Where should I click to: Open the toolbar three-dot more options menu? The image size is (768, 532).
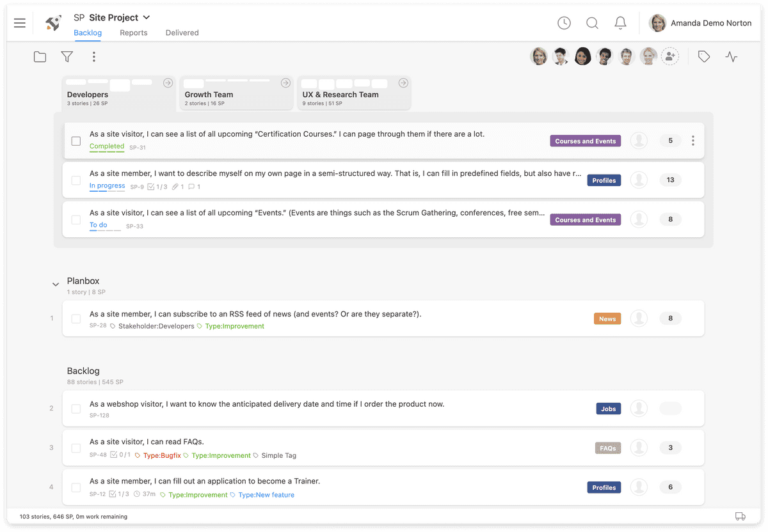pos(93,57)
